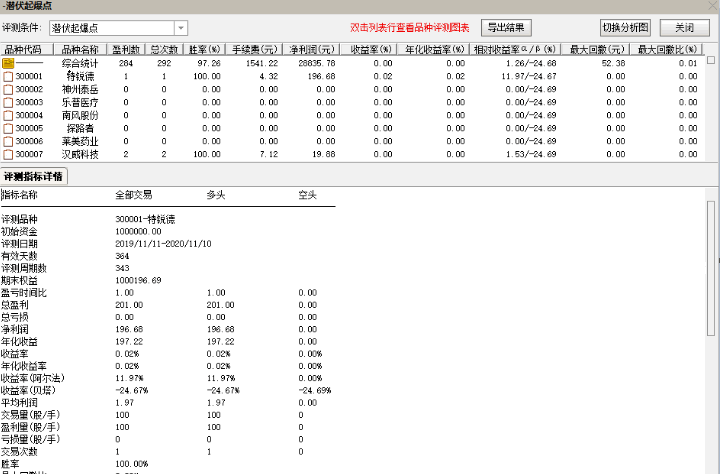The width and height of the screenshot is (720, 474).
Task: Click the 切换分析图 button
Action: pyautogui.click(x=625, y=28)
